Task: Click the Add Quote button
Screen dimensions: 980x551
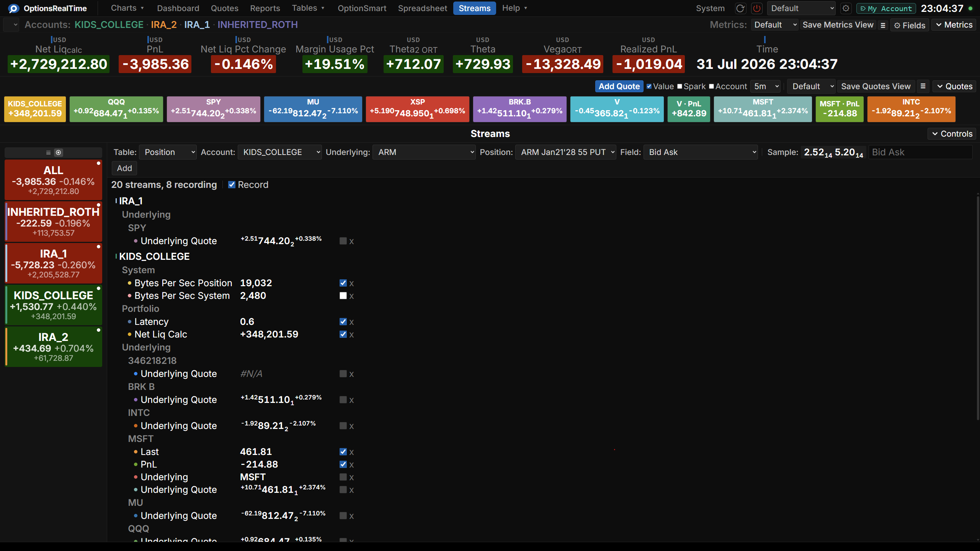Action: [619, 86]
